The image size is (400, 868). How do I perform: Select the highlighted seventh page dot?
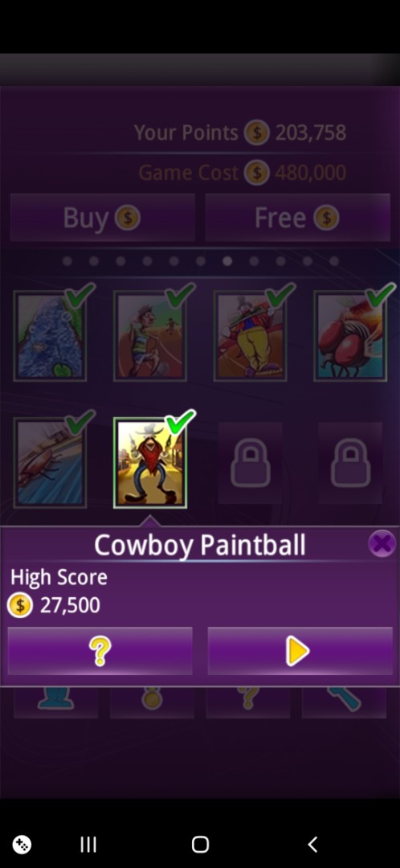click(227, 260)
